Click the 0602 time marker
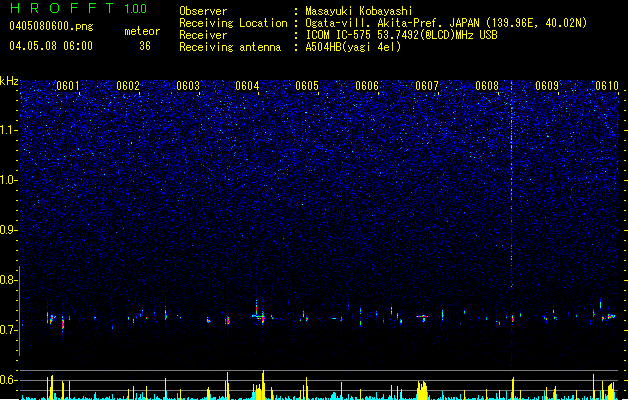629x400 pixels. [x=128, y=86]
